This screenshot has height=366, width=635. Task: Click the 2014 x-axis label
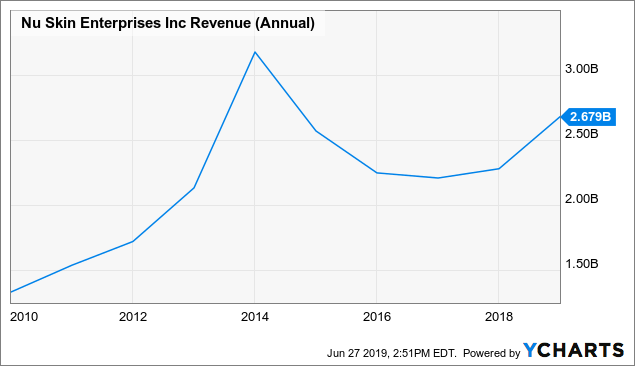(x=255, y=317)
